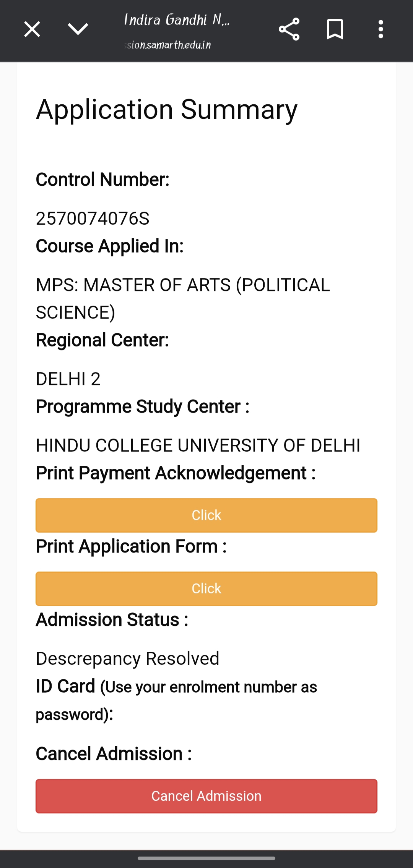Viewport: 413px width, 868px height.
Task: Tap the 'Descrepancy Resolved' admission status
Action: 128,659
